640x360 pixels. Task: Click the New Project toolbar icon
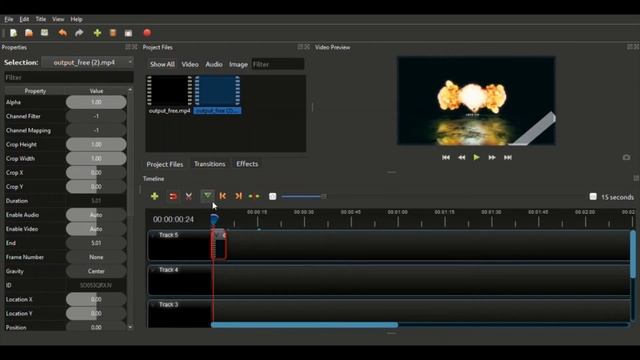[13, 33]
